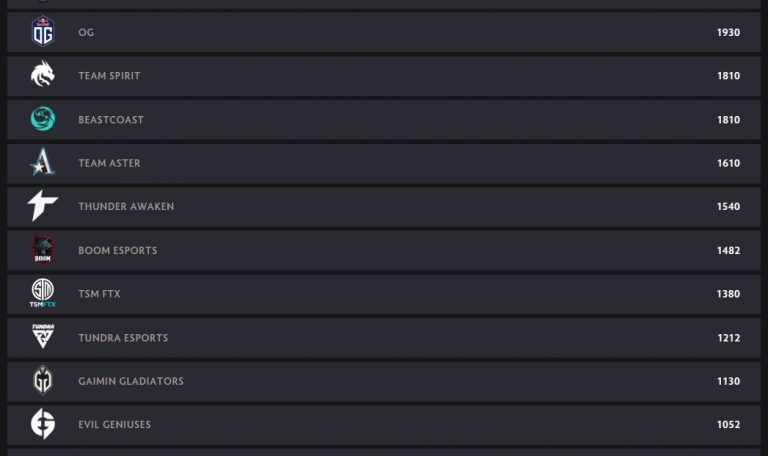Click the Team Aster star logo
768x456 pixels.
43,163
